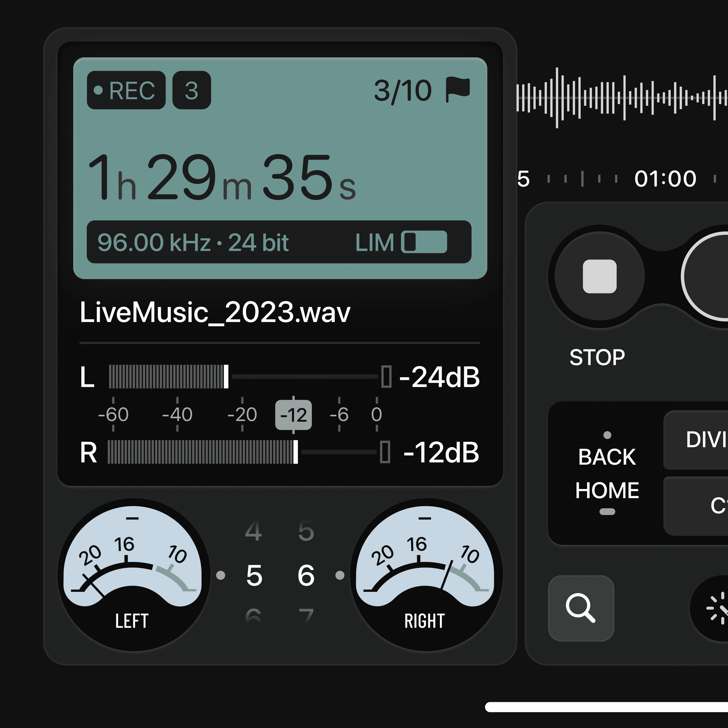Screen dimensions: 728x728
Task: Pick channel 4 above in the picker
Action: 253,531
